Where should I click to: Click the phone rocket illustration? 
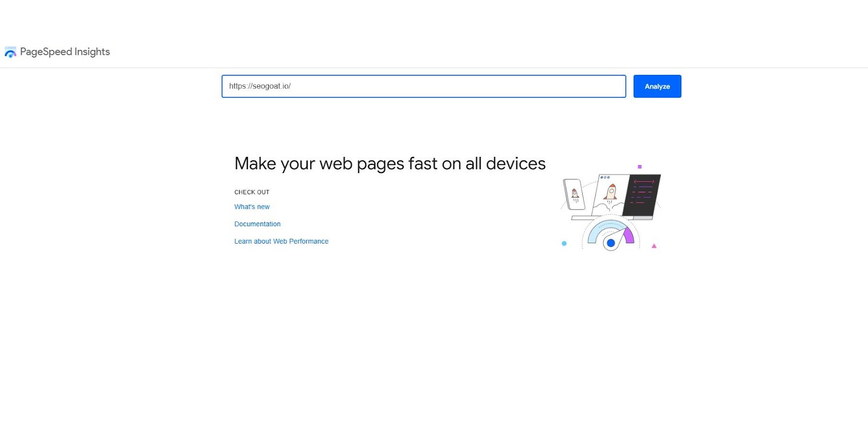574,194
